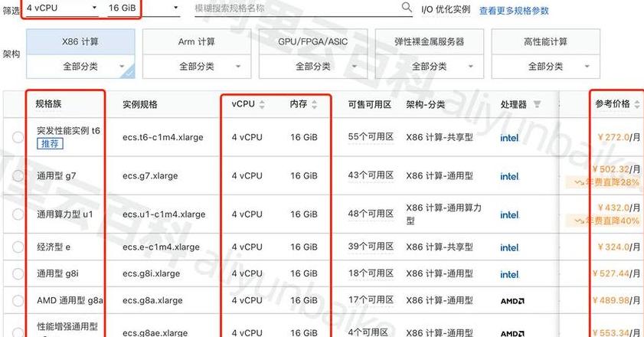Open the 处理器 column filter icon
This screenshot has width=644, height=337.
[x=537, y=104]
